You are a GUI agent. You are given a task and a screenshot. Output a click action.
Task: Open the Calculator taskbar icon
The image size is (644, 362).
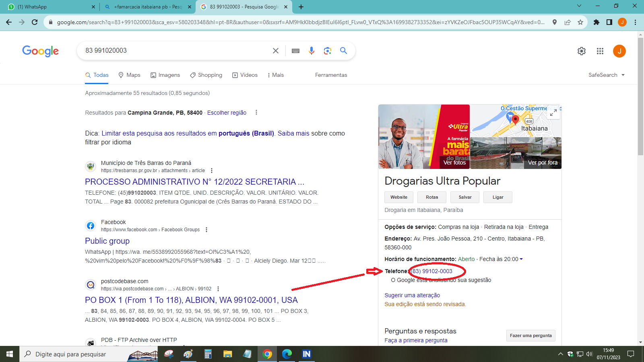click(208, 354)
